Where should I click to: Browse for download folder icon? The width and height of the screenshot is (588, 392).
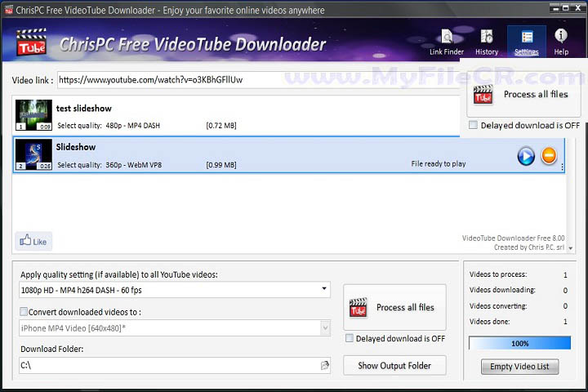point(325,365)
